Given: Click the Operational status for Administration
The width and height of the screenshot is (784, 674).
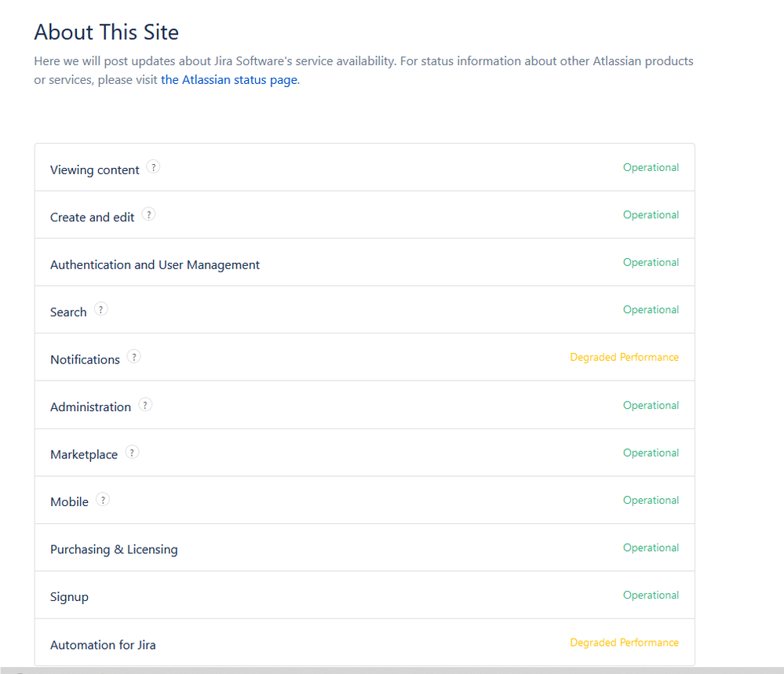Looking at the screenshot, I should pos(651,406).
